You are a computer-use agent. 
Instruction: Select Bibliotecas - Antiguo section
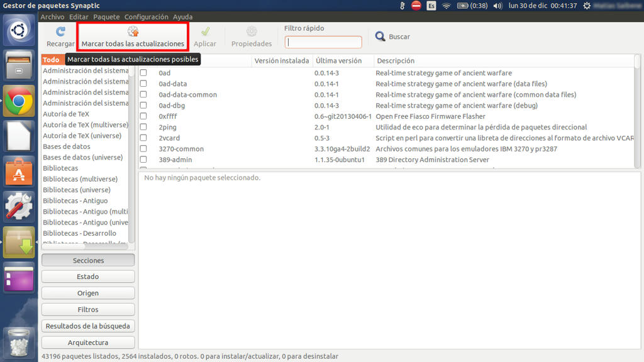[75, 201]
